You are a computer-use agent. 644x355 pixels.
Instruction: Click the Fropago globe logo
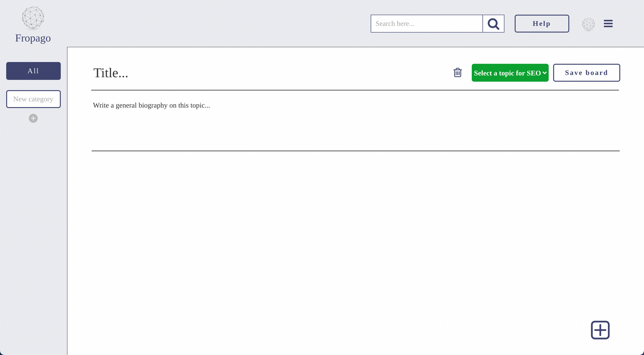point(33,18)
